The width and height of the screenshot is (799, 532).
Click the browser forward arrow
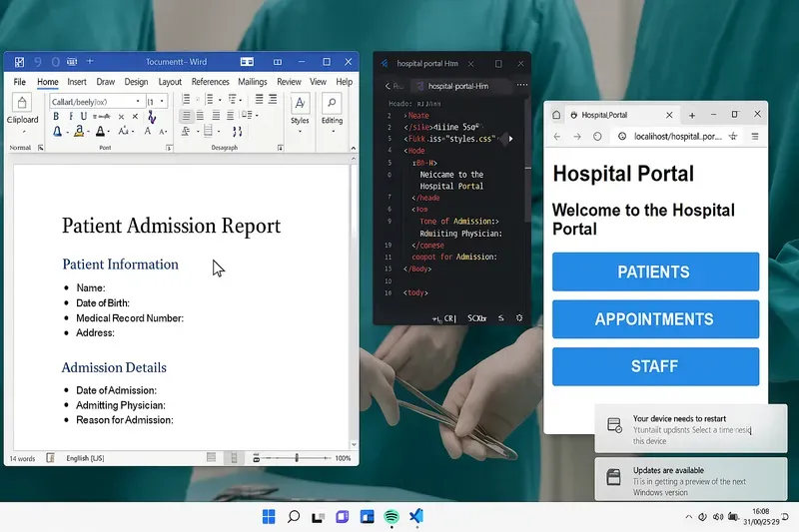(x=577, y=137)
